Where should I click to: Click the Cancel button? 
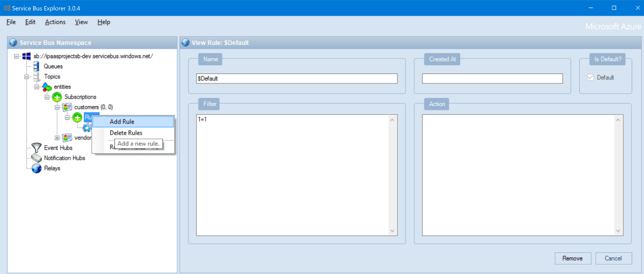pos(613,258)
